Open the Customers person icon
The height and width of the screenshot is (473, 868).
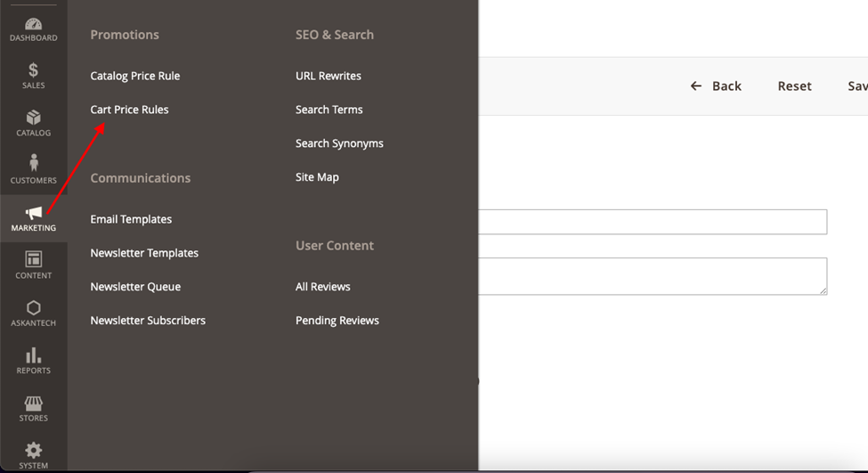click(33, 163)
